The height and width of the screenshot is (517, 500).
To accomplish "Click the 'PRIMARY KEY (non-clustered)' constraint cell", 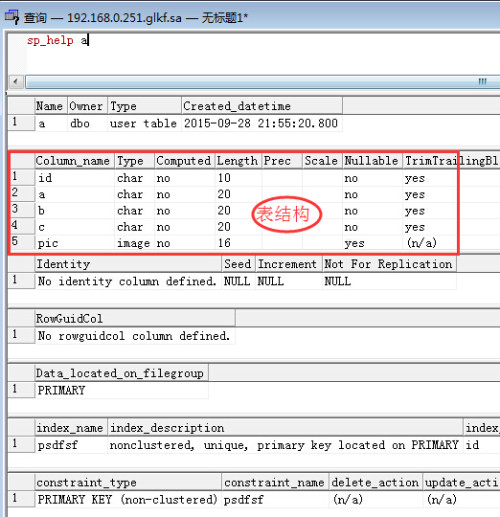I will (128, 500).
